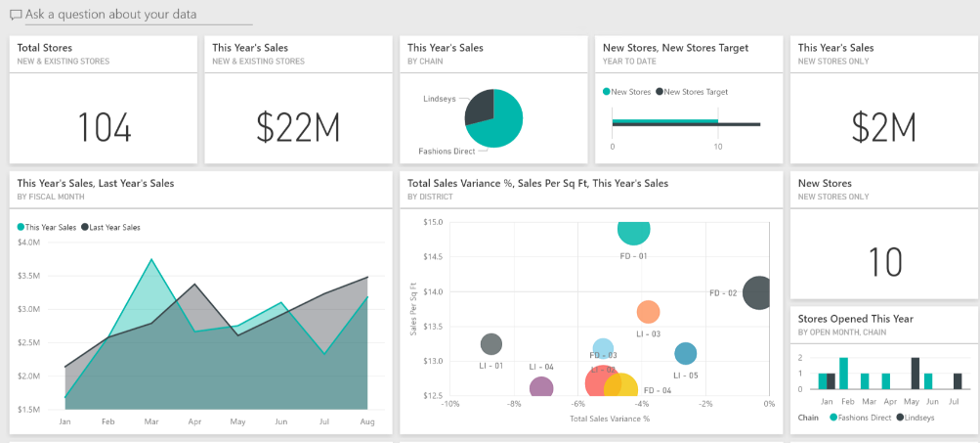The image size is (980, 443).
Task: Click the Jan Lindseys dark bar
Action: pyautogui.click(x=831, y=381)
